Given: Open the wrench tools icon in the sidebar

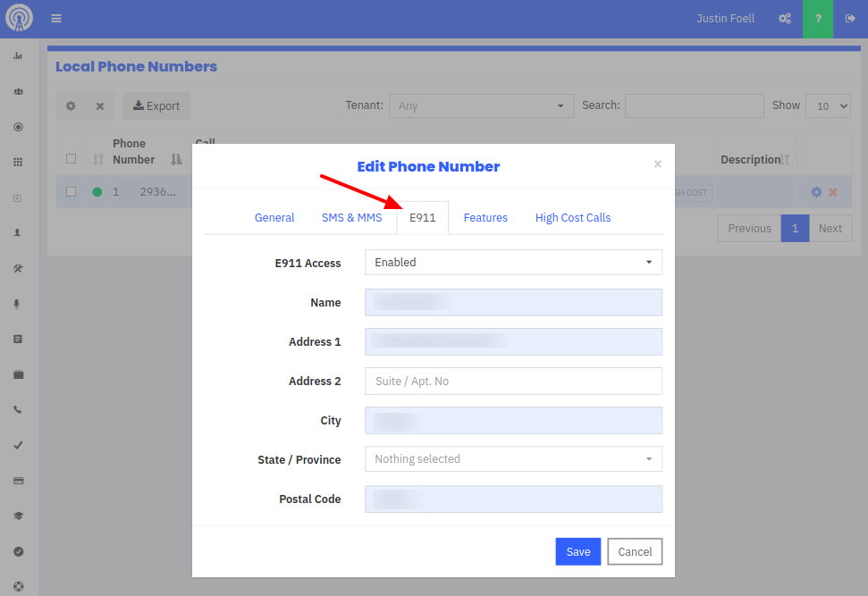Looking at the screenshot, I should [x=18, y=268].
